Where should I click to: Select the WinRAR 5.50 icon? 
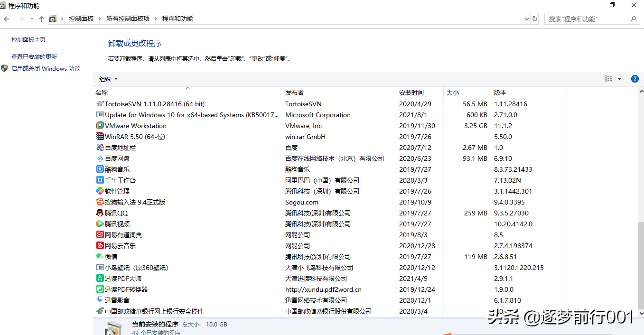pyautogui.click(x=100, y=137)
